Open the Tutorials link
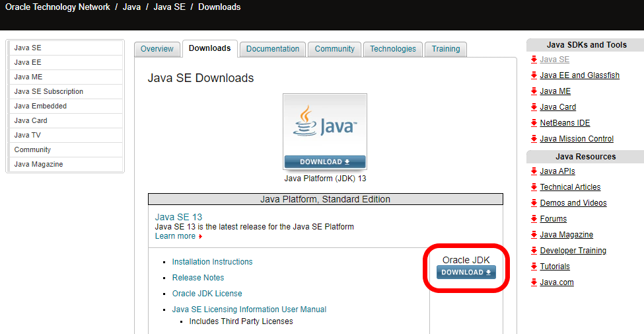 coord(555,267)
